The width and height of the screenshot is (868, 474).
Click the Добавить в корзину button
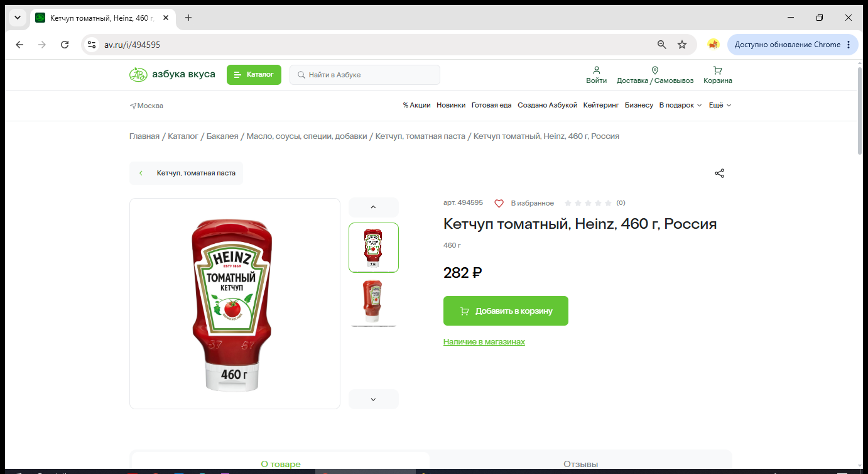[x=506, y=311]
